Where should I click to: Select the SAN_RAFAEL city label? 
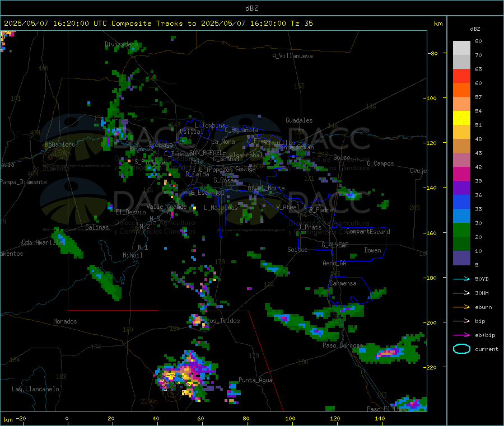[x=206, y=152]
